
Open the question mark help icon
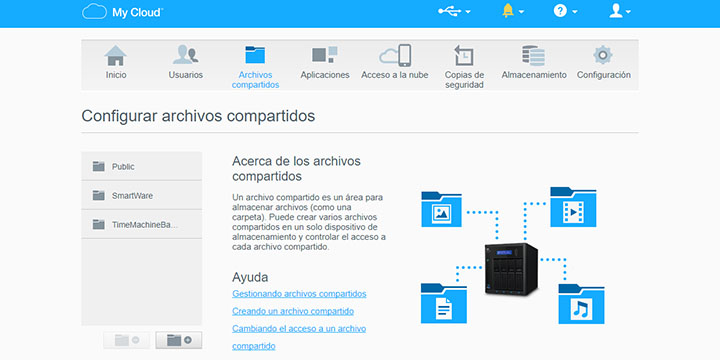[x=560, y=11]
